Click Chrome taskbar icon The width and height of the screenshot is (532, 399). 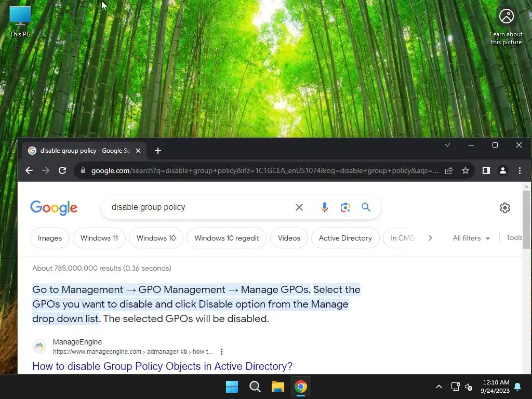pos(301,387)
